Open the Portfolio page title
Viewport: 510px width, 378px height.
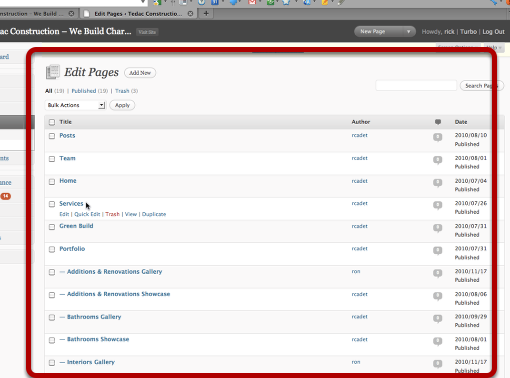click(x=72, y=249)
